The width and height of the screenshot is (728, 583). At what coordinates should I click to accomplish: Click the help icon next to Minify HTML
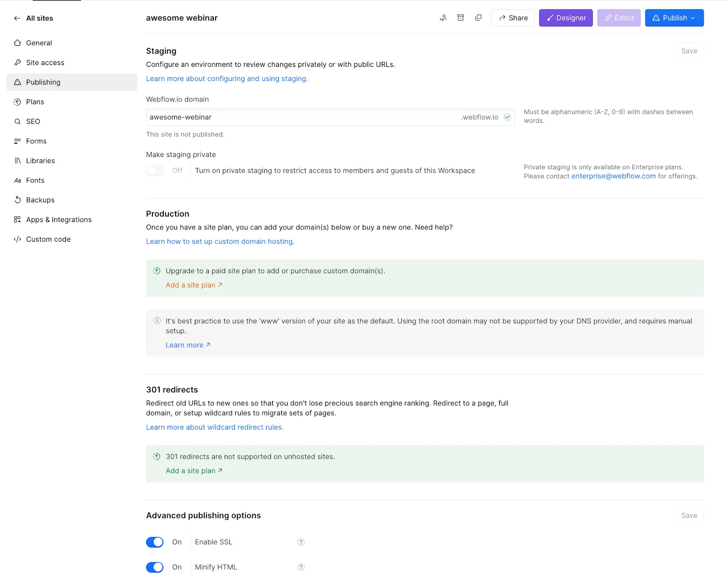(x=301, y=567)
